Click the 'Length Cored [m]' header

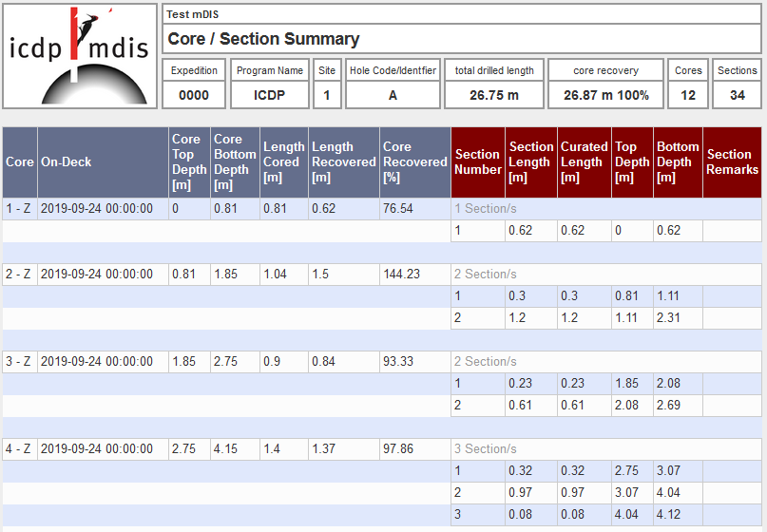click(284, 162)
